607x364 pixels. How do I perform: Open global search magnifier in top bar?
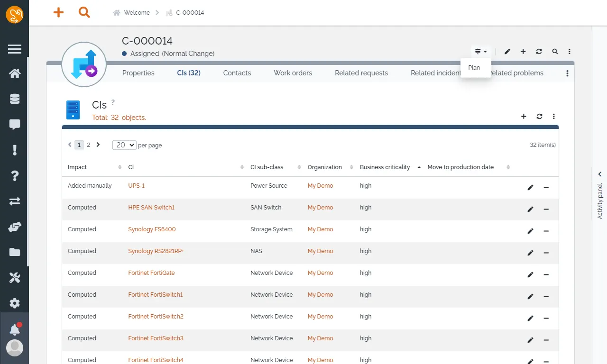[84, 13]
